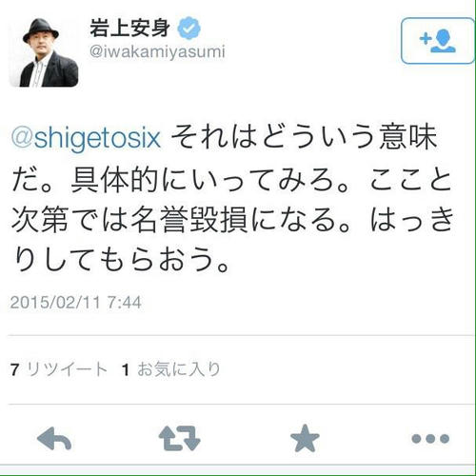This screenshot has width=476, height=476.
Task: Click the retweet count number 7
Action: pos(14,369)
